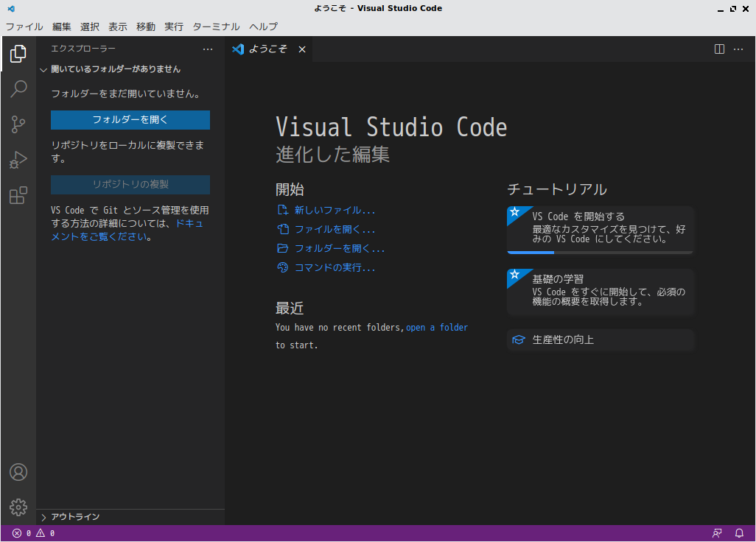Click the 進化した編集 subtitle
This screenshot has width=756, height=542.
click(332, 155)
